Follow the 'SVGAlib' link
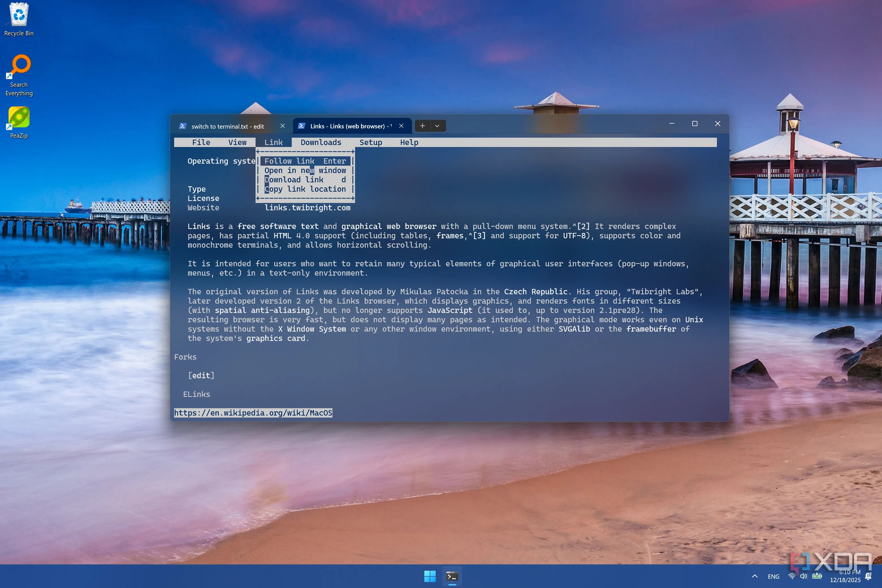882x588 pixels. click(x=574, y=329)
